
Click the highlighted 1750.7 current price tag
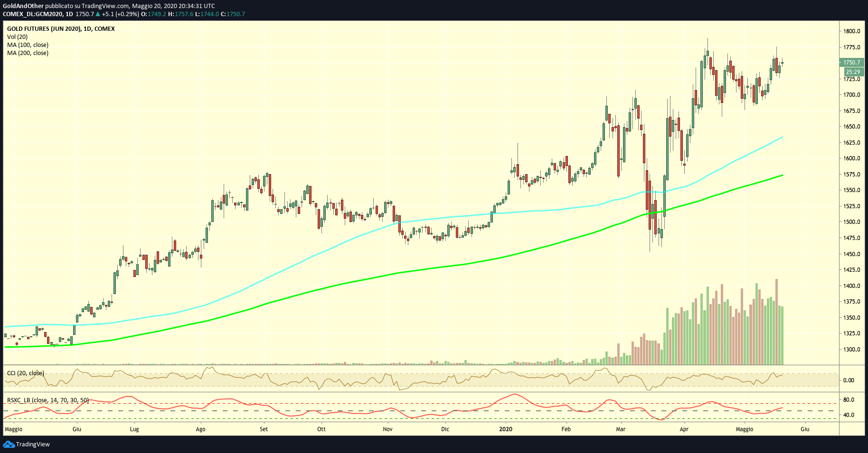point(852,63)
